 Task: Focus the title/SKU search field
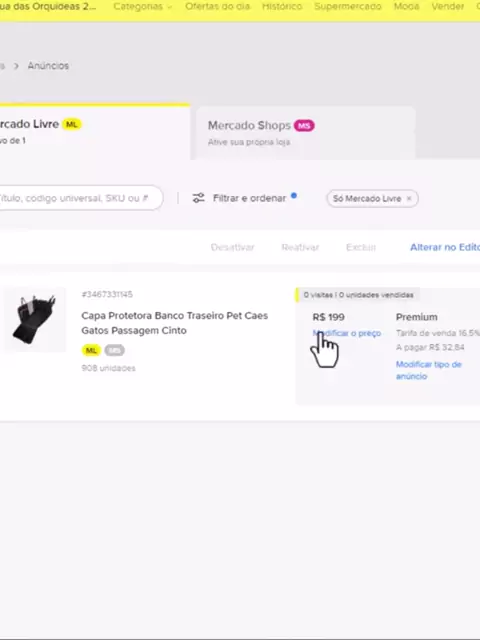point(81,198)
